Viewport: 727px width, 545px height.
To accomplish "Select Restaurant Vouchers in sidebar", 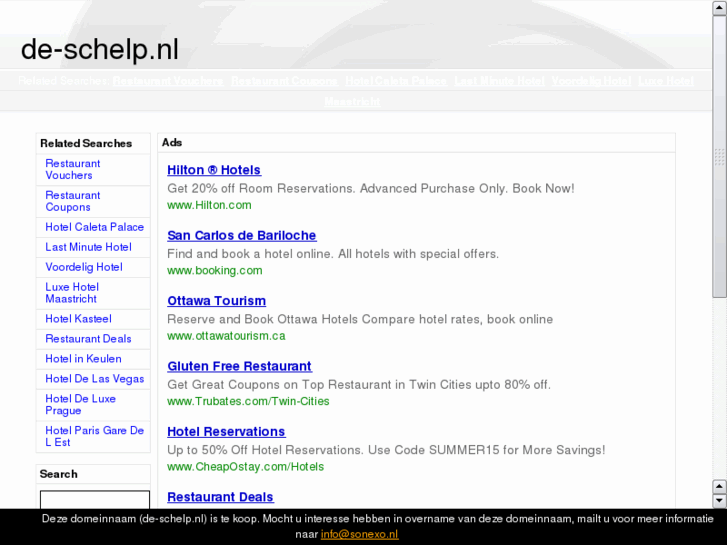I will pyautogui.click(x=73, y=170).
